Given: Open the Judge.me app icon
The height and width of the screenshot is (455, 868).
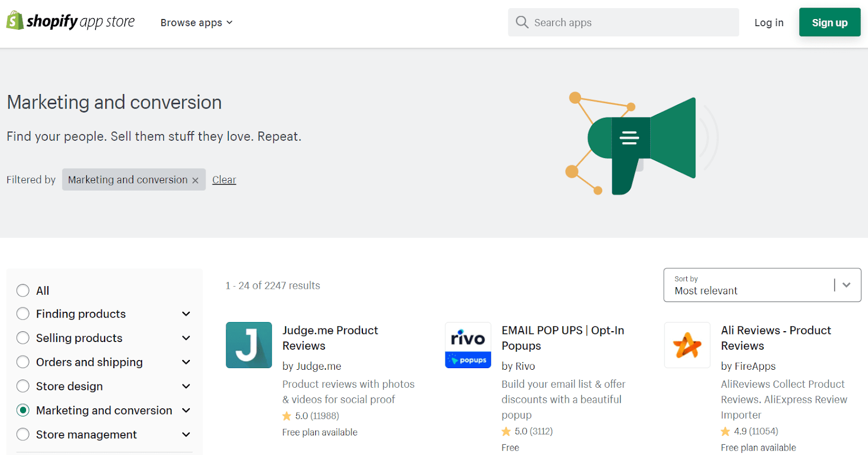Looking at the screenshot, I should pos(249,345).
